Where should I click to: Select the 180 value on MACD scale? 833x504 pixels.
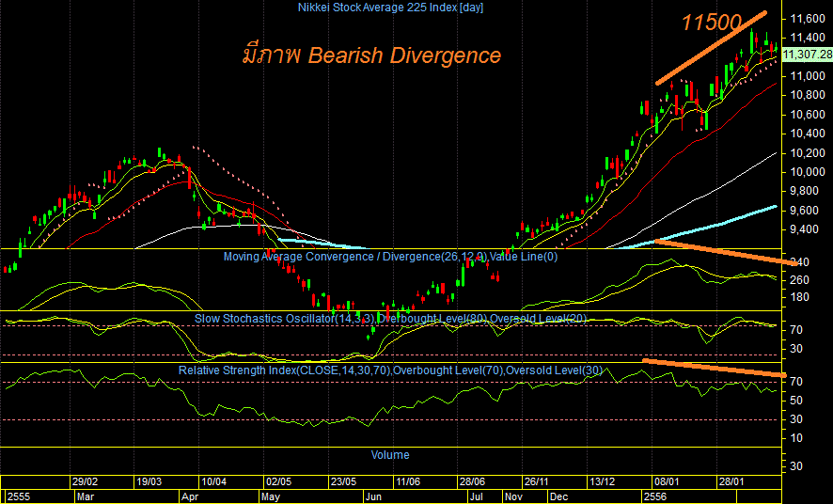click(799, 297)
